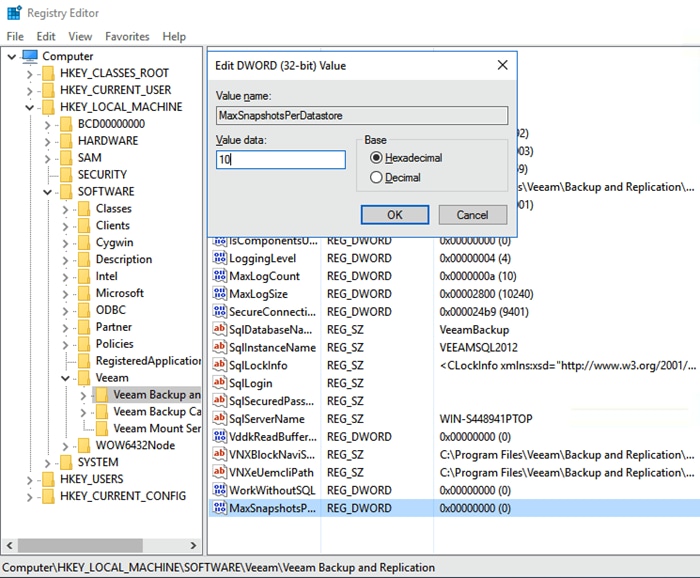Collapse the SOFTWARE key
Viewport: 700px width, 578px height.
[47, 192]
